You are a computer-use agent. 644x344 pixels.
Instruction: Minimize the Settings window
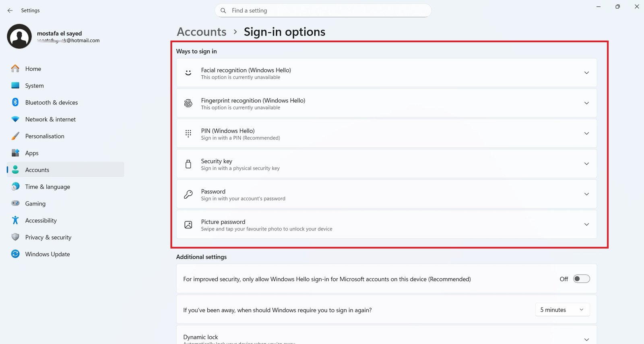599,7
